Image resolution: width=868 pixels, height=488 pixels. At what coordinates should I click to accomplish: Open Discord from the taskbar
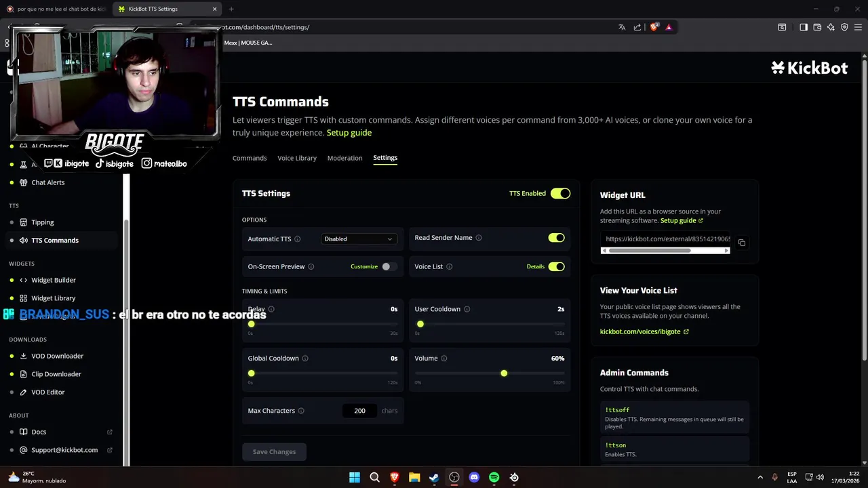point(474,477)
